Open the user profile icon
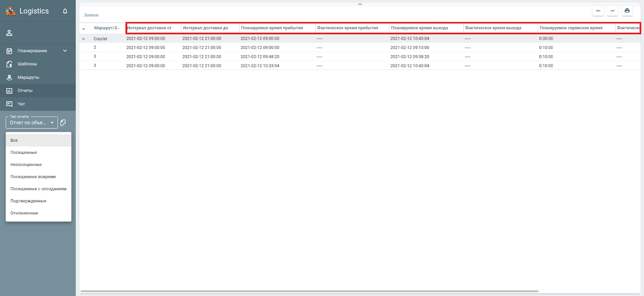This screenshot has width=644, height=296. point(9,33)
